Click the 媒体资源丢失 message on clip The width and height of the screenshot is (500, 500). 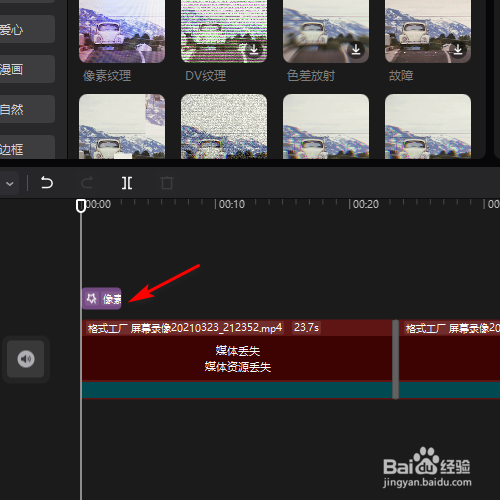[238, 367]
